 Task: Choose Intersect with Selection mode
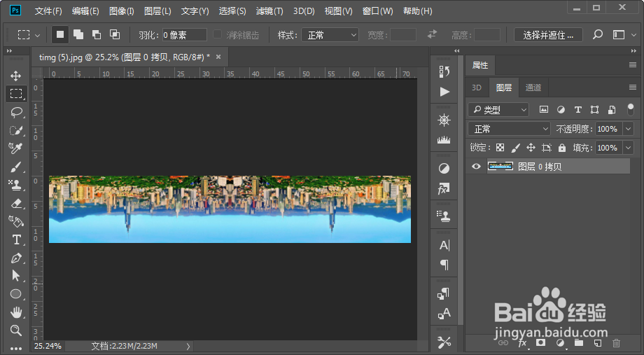click(115, 35)
